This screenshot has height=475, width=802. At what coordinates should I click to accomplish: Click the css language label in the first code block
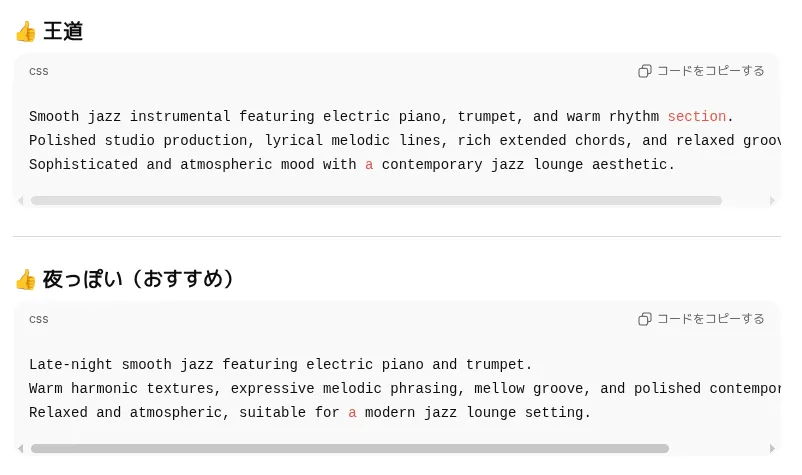(x=39, y=71)
